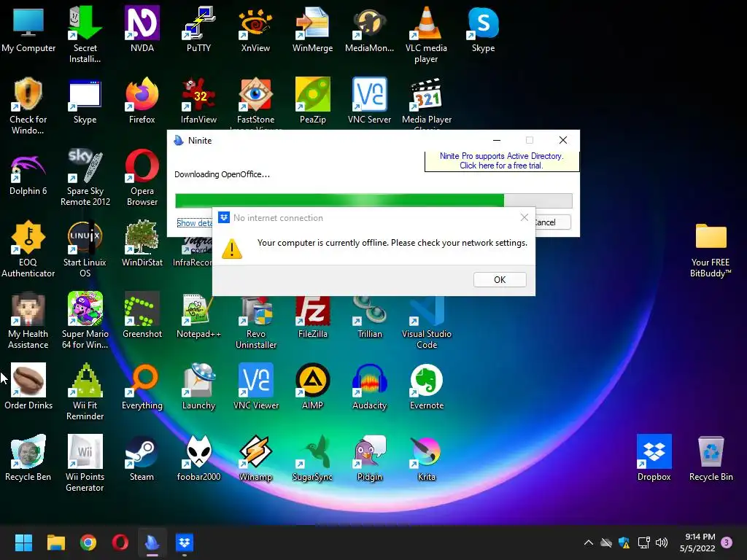Launch VNC Server desktop icon

pos(369,101)
